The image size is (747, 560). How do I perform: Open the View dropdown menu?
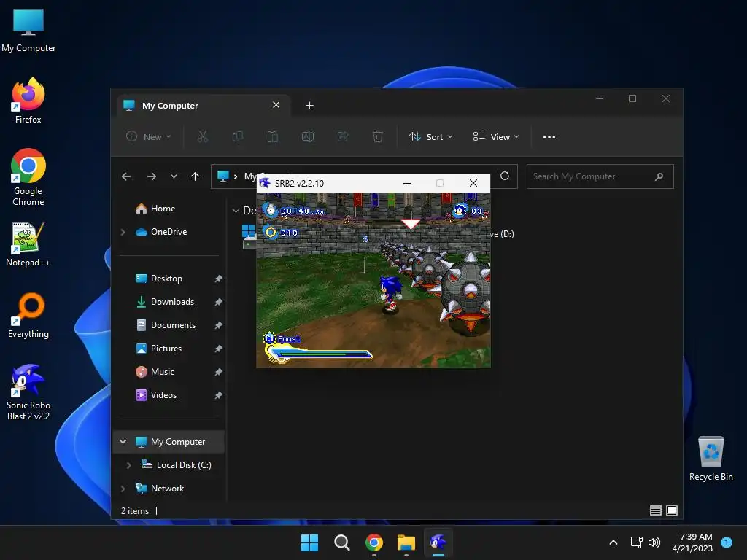(x=496, y=136)
